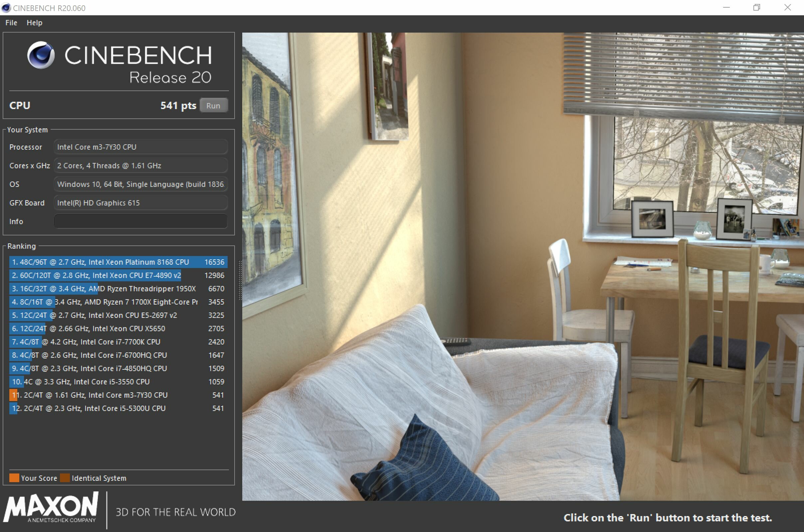Open the File menu
804x532 pixels.
[11, 23]
